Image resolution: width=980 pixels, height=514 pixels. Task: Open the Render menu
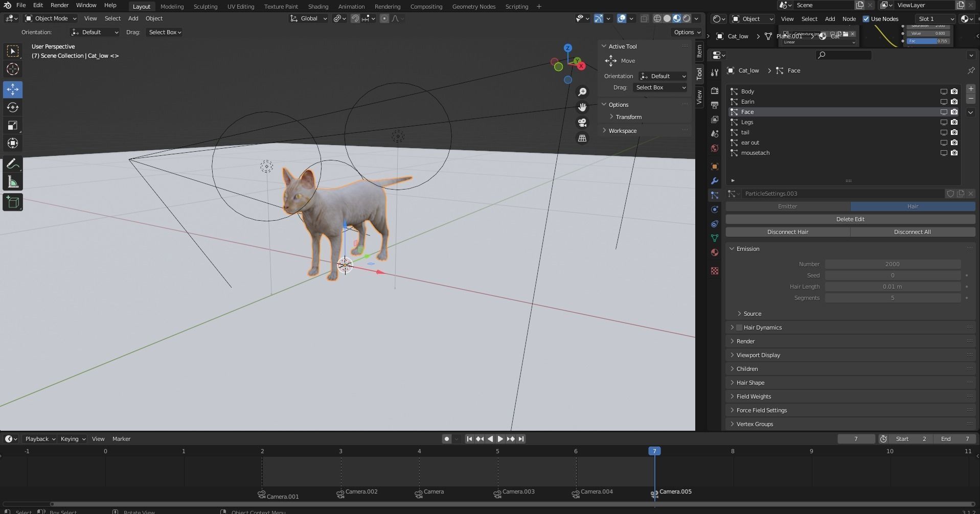59,5
